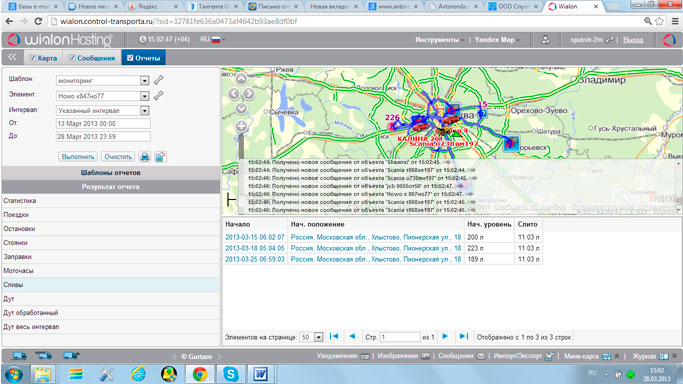Toggle the Сообщения checkbox
The image size is (683, 384).
72,58
